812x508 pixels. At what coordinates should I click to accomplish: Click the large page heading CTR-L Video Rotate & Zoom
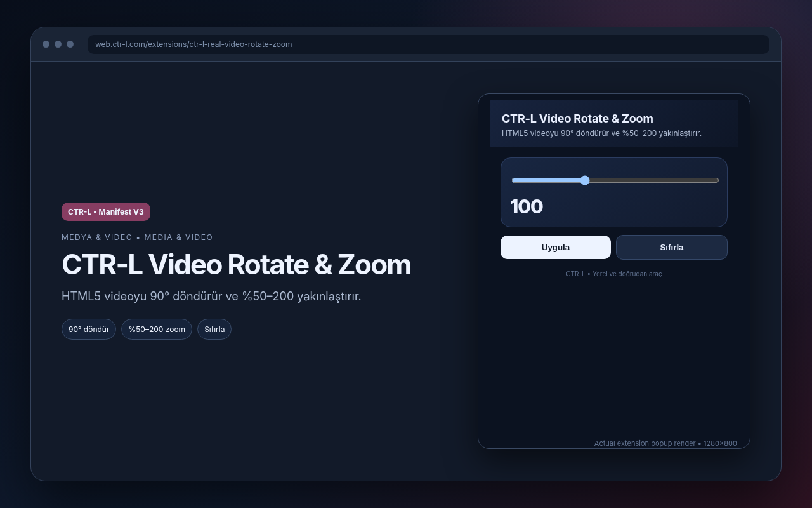click(x=236, y=265)
